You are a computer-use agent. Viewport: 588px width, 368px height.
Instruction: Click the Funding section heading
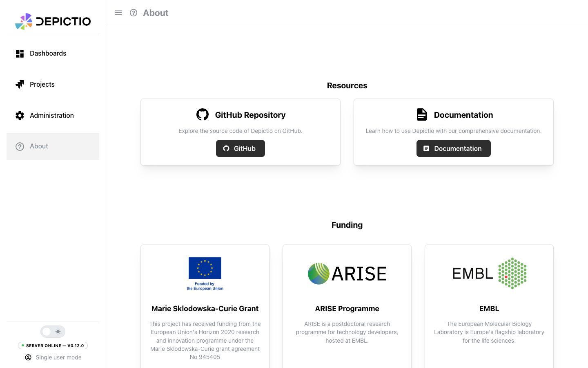tap(347, 225)
